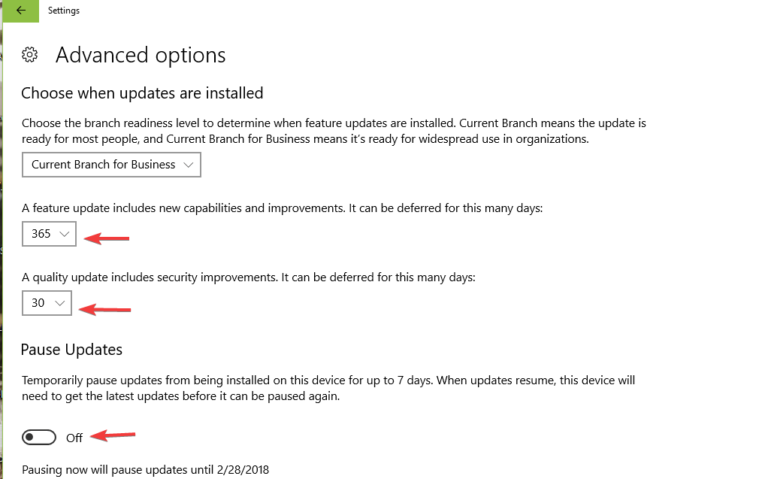Screen dimensions: 768x479
Task: Click the red arrow beside the Off label
Action: coord(114,435)
